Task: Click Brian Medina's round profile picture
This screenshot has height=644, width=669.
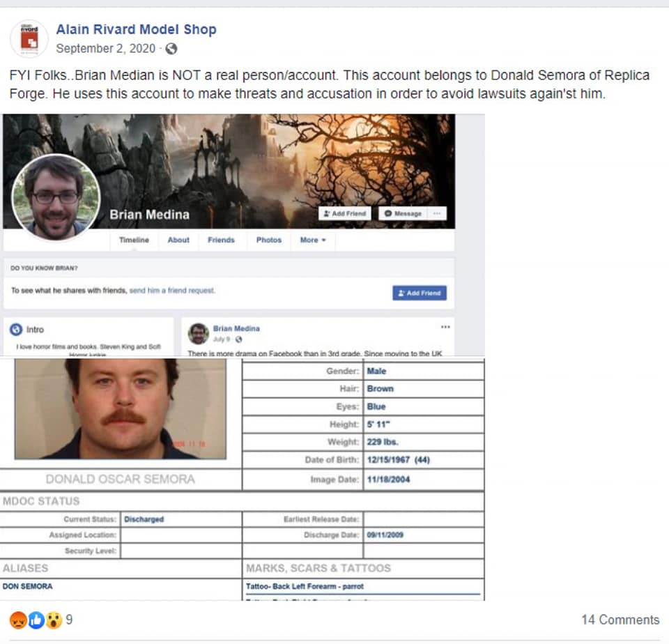Action: tap(56, 198)
